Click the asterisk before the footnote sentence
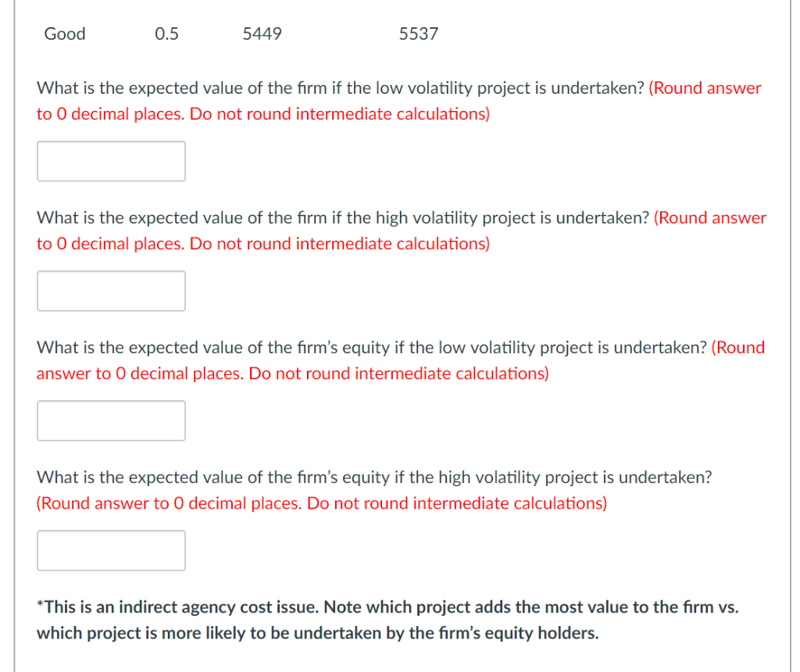 click(x=39, y=606)
